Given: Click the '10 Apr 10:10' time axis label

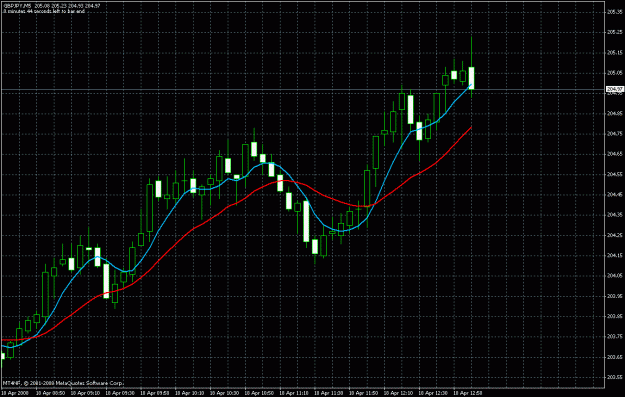Looking at the screenshot, I should click(x=189, y=393).
